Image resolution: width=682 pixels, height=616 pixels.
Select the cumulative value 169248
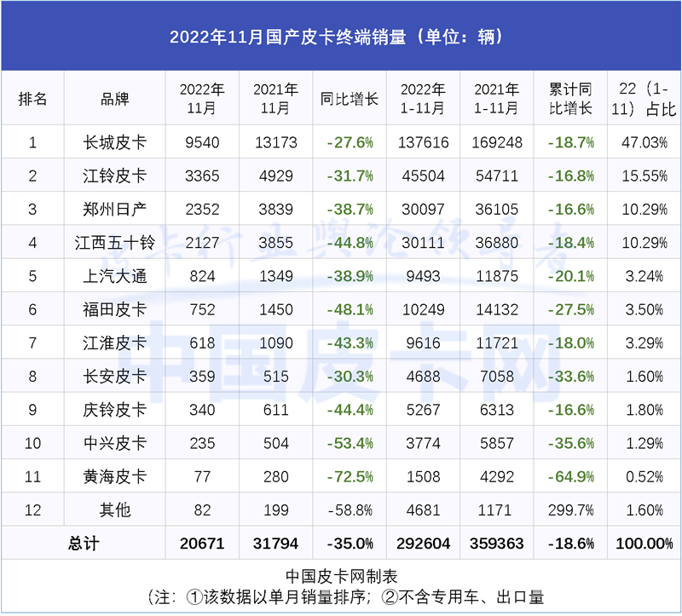pos(497,142)
